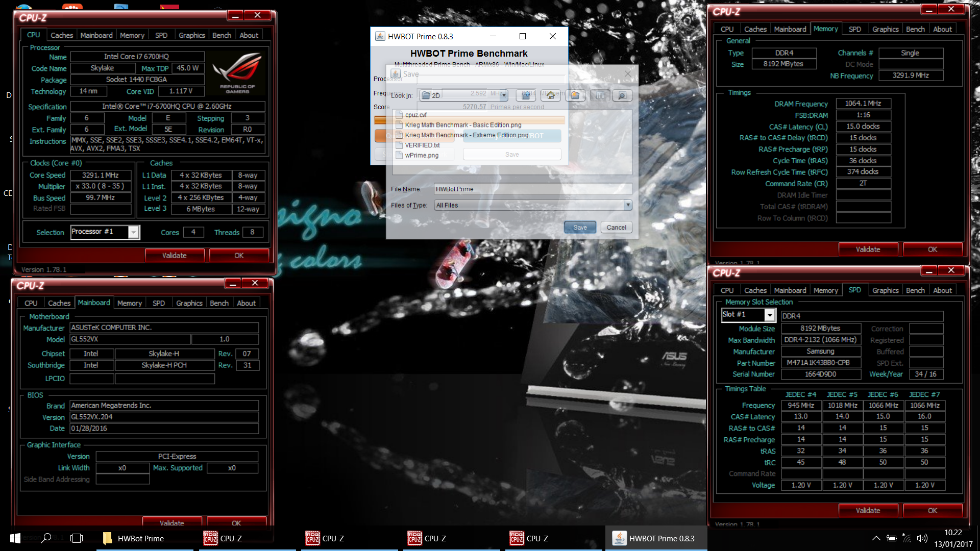This screenshot has width=980, height=551.
Task: Create a new folder in Save dialog
Action: coord(575,95)
